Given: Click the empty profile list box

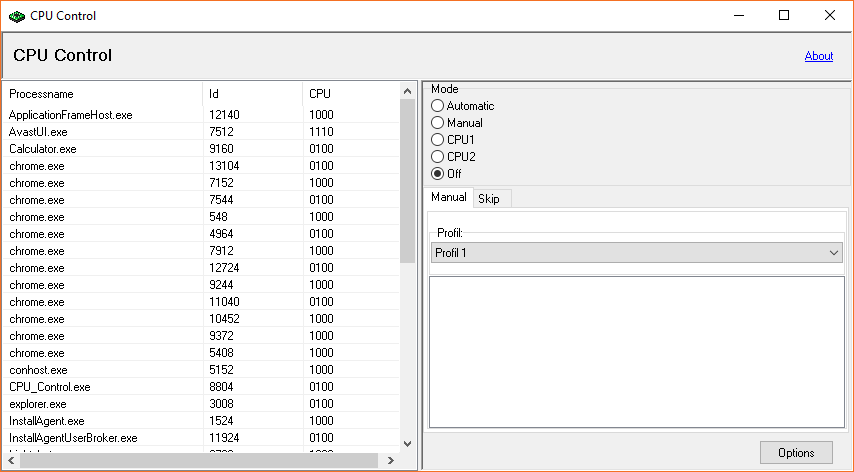Looking at the screenshot, I should point(636,352).
